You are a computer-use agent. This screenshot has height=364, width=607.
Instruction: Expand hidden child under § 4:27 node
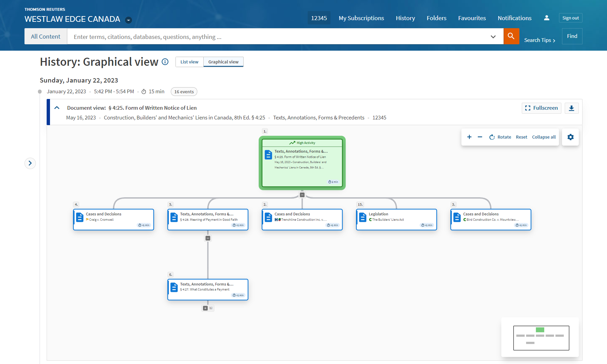[x=205, y=308]
